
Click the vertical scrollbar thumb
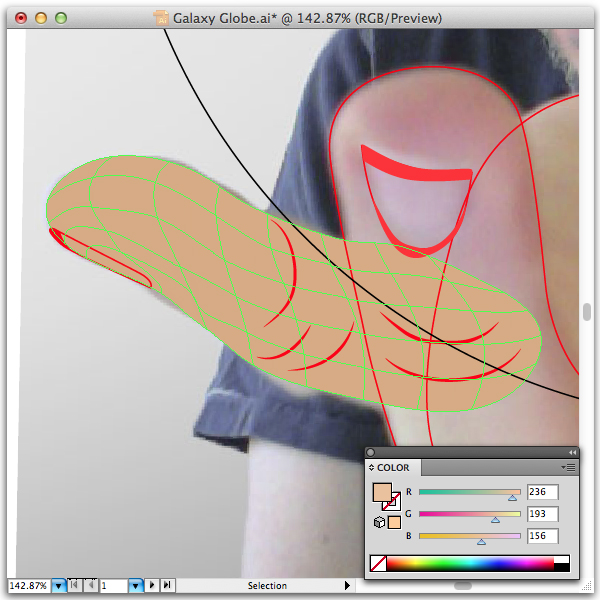click(587, 311)
